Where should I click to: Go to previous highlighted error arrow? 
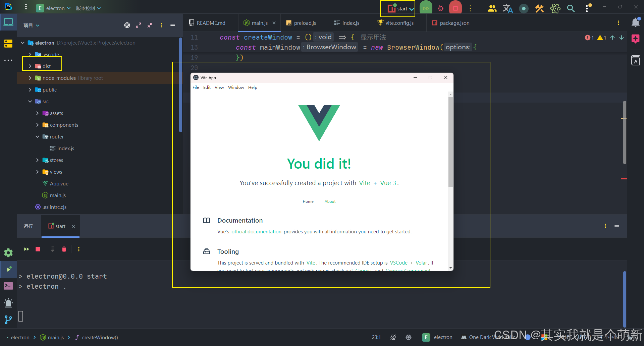[612, 38]
